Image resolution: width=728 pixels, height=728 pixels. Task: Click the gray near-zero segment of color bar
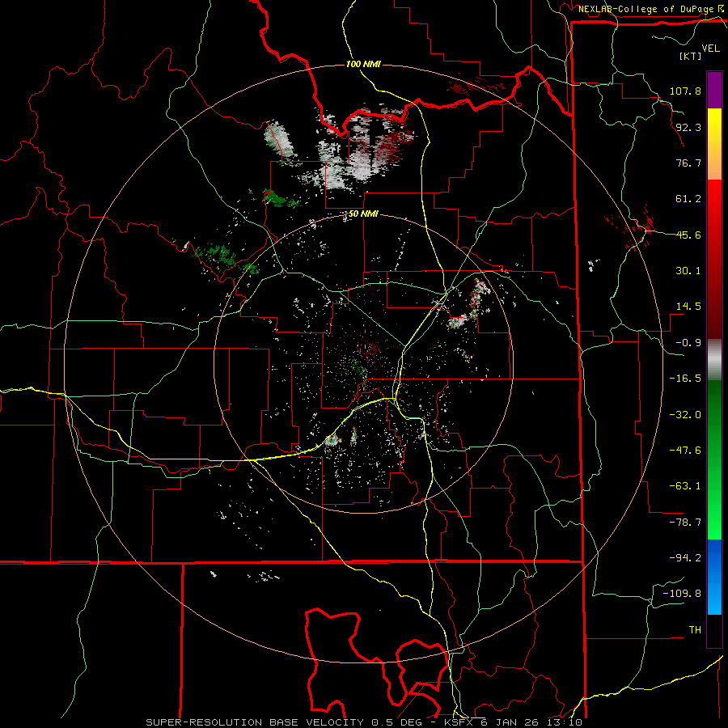tap(714, 360)
